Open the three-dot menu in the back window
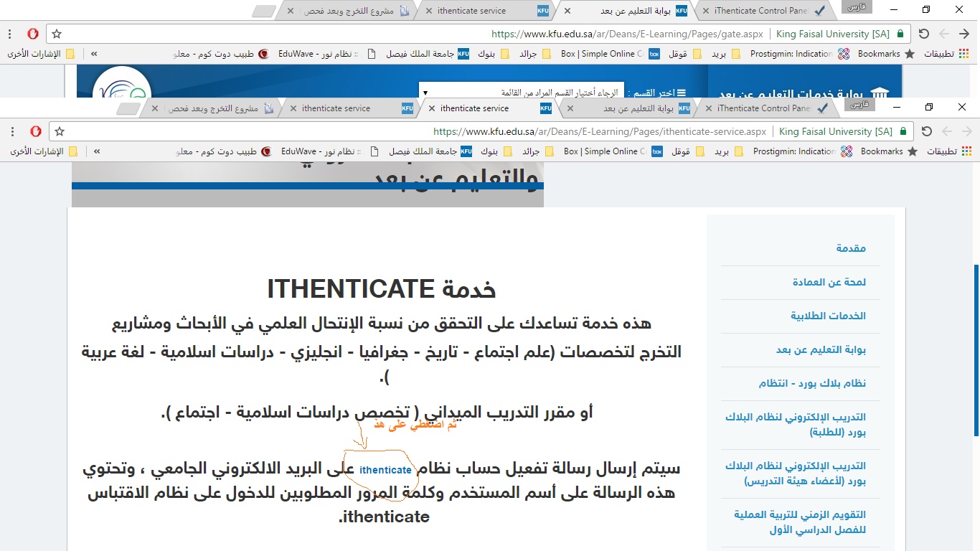The image size is (980, 551). [x=10, y=34]
